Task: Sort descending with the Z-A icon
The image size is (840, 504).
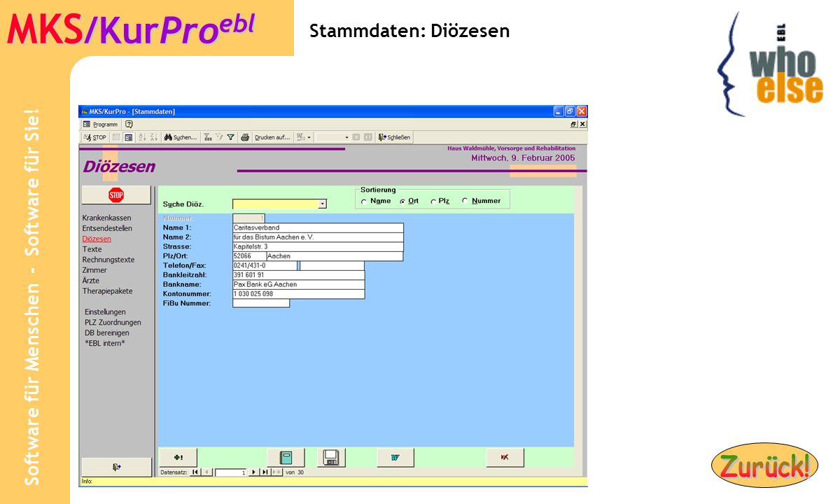Action: click(x=154, y=137)
